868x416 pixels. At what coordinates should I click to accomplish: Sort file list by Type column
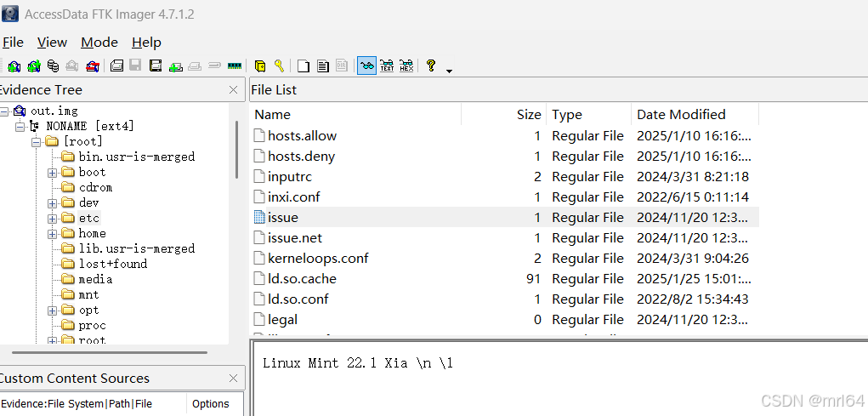(589, 115)
